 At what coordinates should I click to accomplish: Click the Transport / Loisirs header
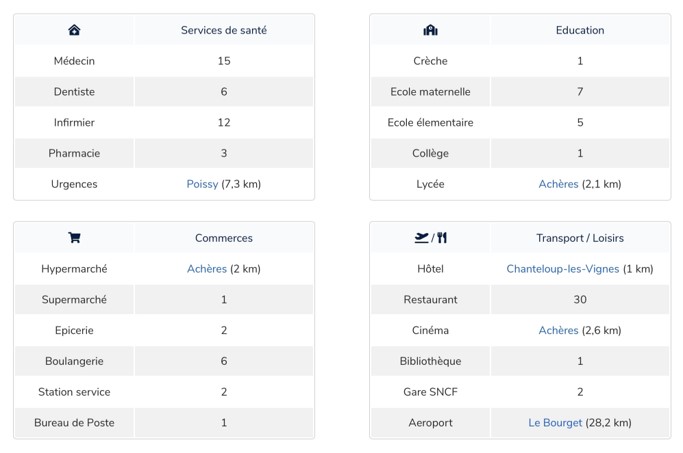tap(580, 238)
